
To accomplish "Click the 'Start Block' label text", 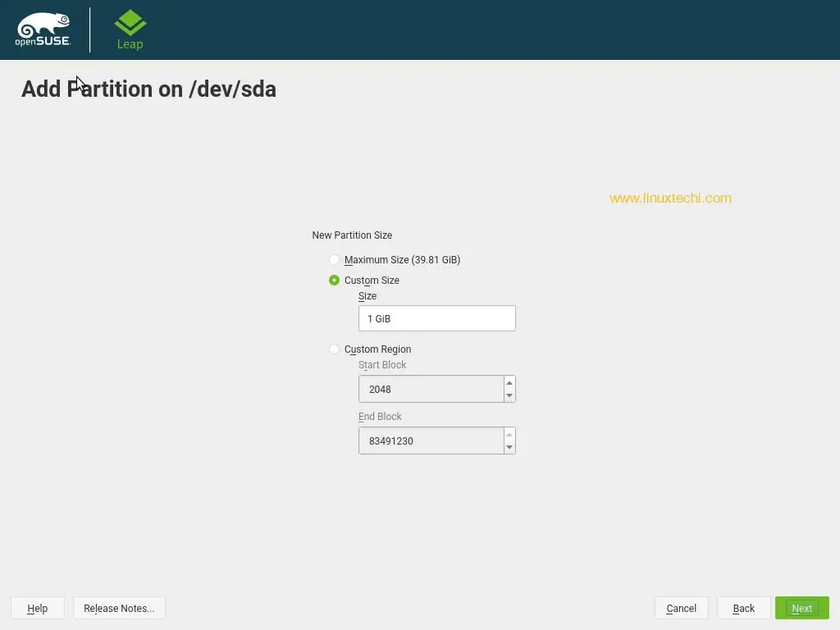I will [382, 365].
